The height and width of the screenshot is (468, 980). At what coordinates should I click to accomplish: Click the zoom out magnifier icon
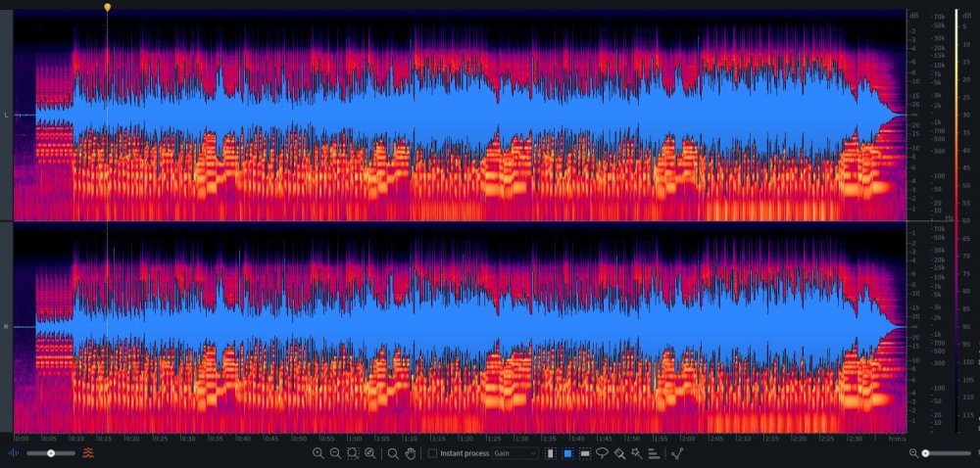[x=335, y=453]
